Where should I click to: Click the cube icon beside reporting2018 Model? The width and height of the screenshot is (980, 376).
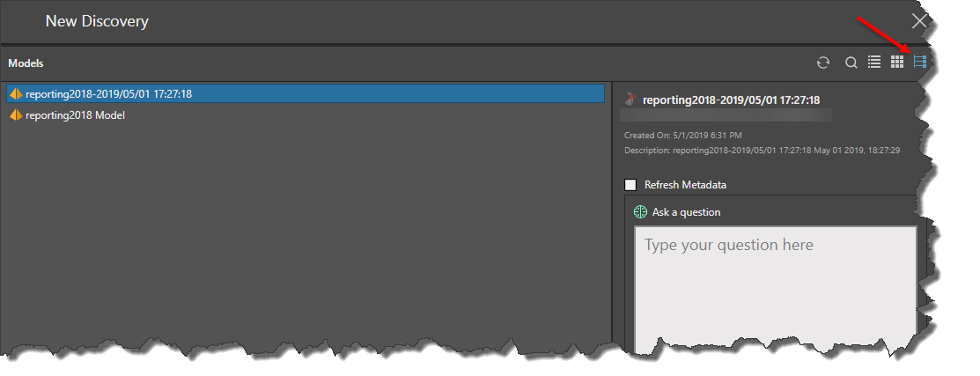[x=16, y=115]
